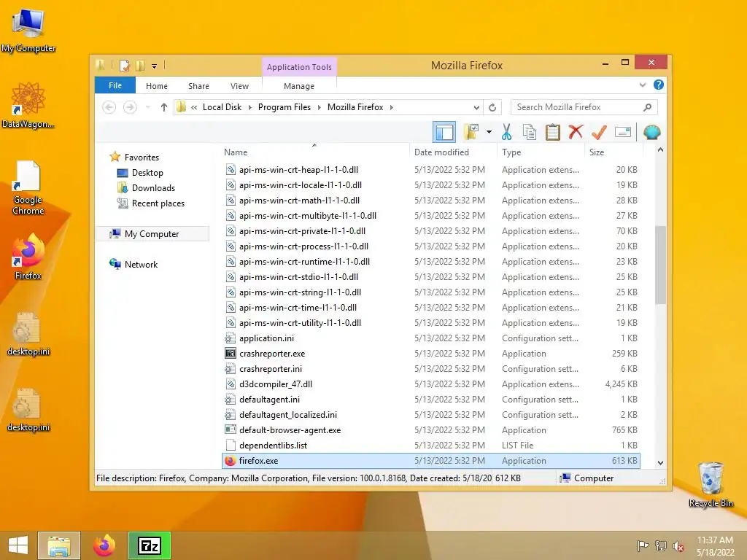Open the Manage ribbon tab

coord(299,86)
